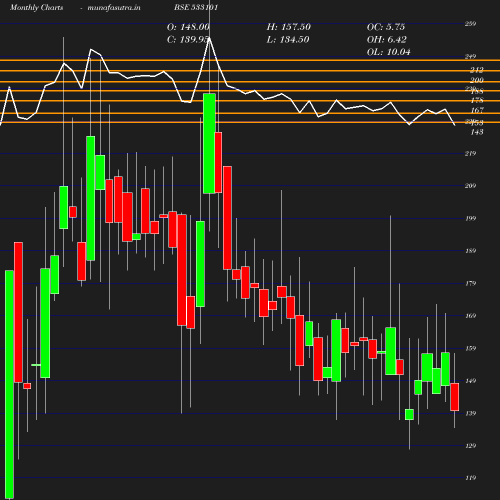The image size is (500, 500).
Task: Click the 119 price axis label
Action: coord(470,478)
